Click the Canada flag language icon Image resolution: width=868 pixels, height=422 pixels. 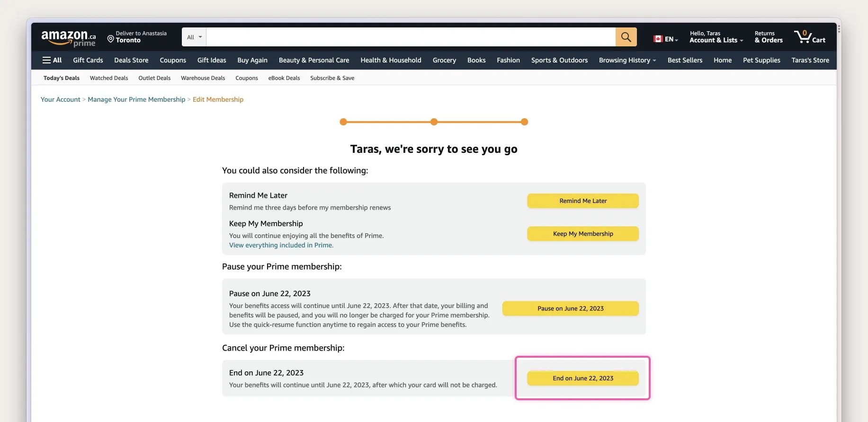point(658,39)
